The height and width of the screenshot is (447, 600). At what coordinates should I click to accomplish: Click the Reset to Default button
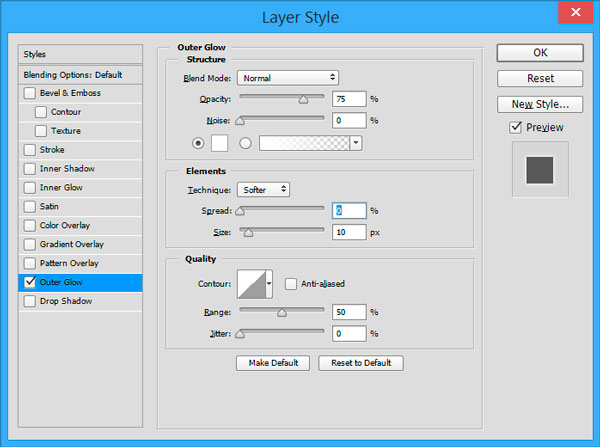361,363
